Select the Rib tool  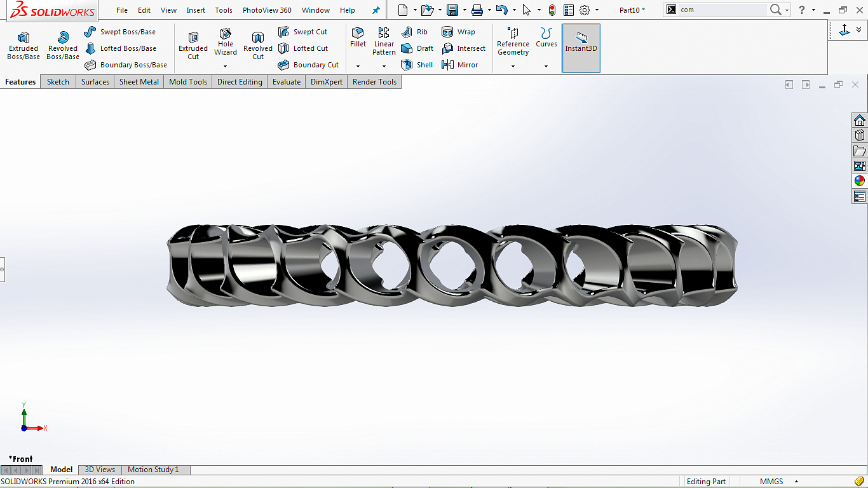(414, 32)
